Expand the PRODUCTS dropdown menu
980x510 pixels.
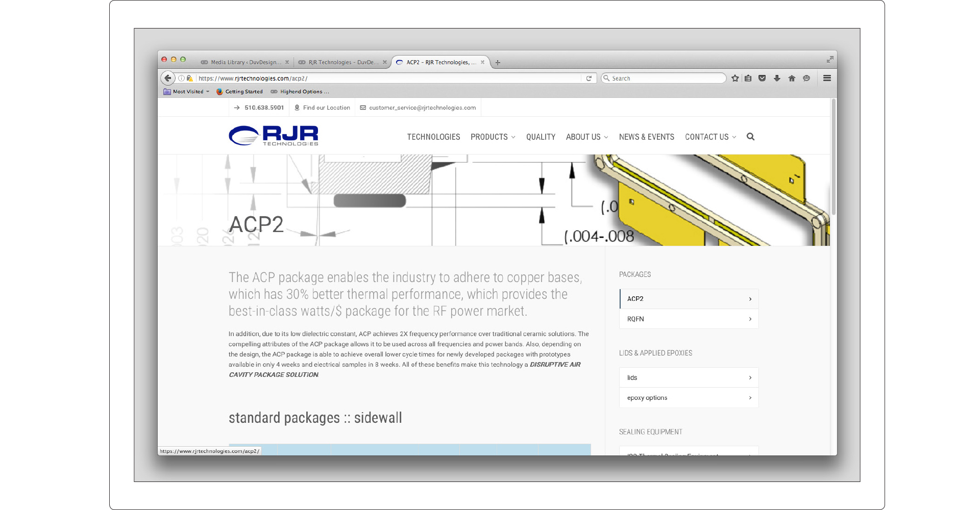tap(493, 137)
